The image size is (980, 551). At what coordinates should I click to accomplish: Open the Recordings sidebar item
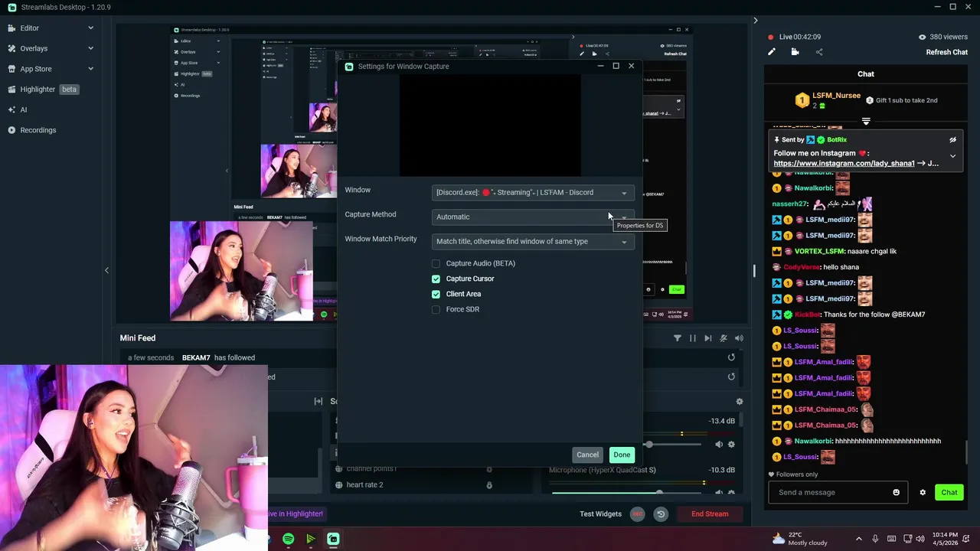click(32, 130)
